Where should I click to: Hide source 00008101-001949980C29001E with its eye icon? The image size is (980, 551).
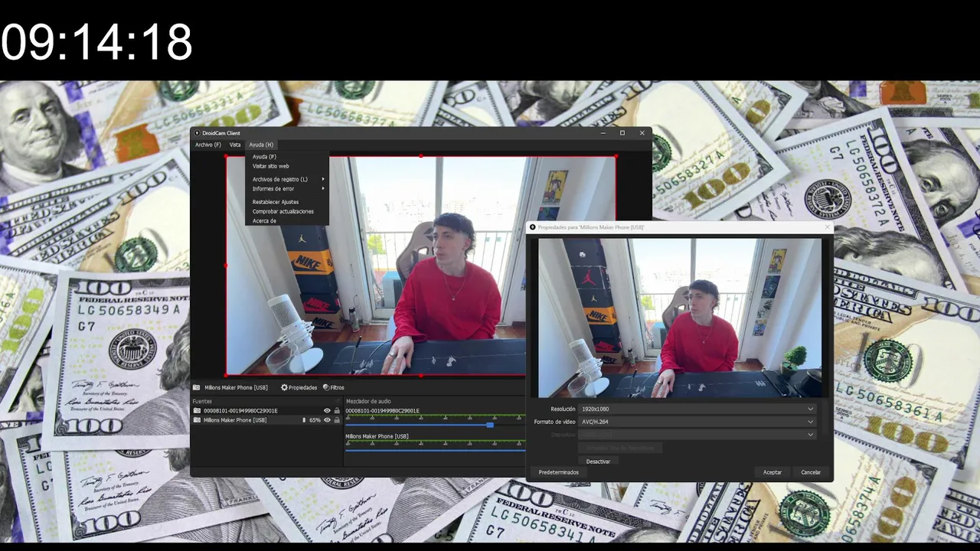pyautogui.click(x=327, y=411)
